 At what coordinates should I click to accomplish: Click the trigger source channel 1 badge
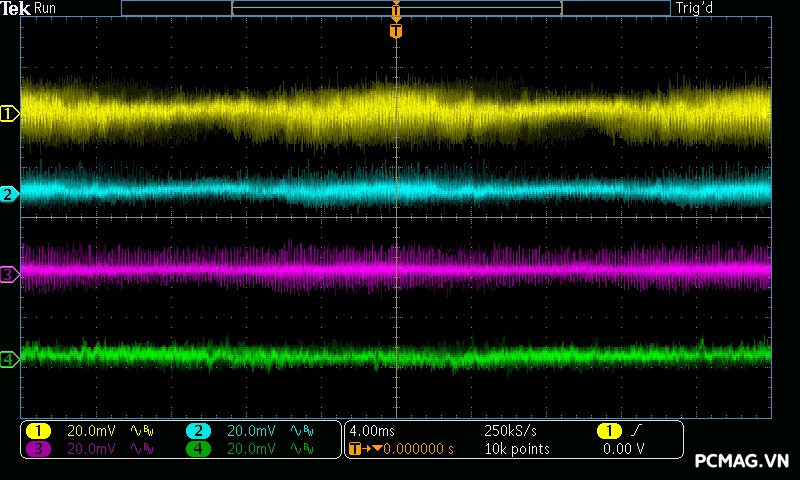[609, 431]
